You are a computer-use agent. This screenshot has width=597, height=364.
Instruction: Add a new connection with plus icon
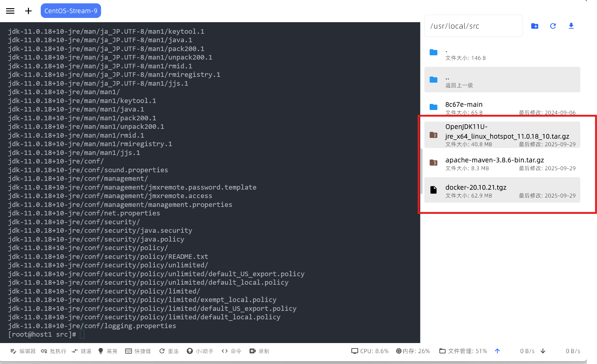click(28, 11)
